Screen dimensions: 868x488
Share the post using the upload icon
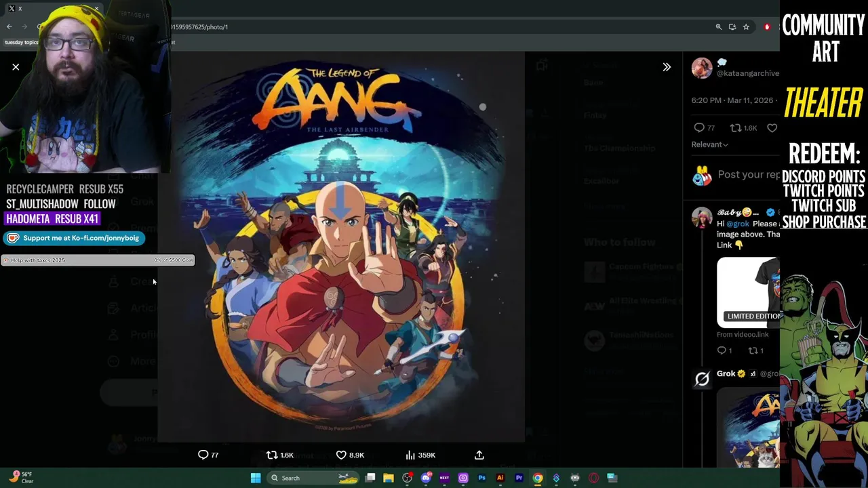tap(479, 455)
